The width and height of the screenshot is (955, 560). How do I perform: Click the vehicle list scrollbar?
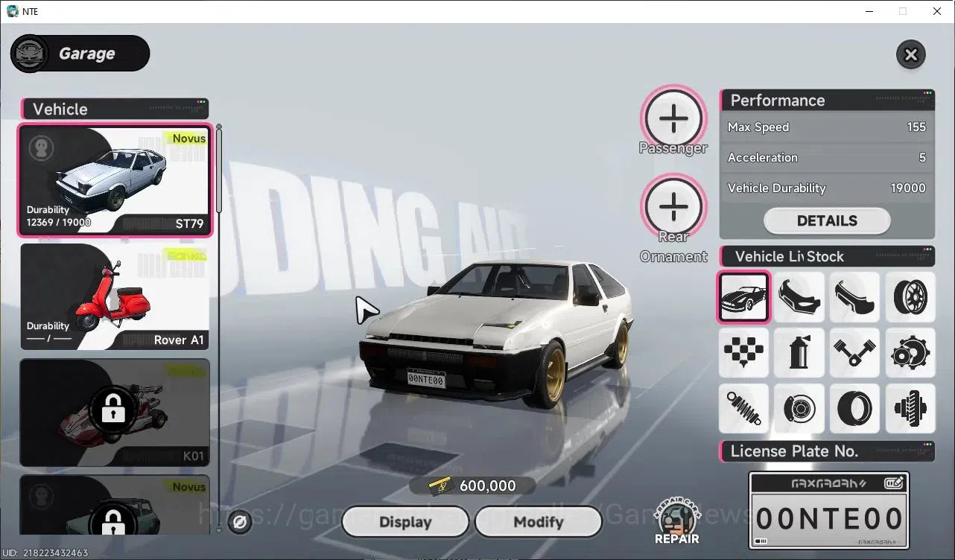coord(219,170)
